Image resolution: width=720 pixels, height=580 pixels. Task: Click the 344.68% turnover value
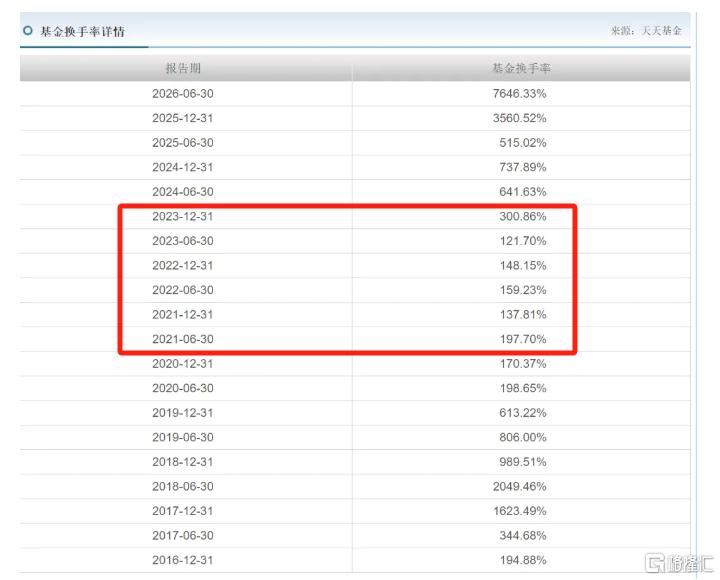pyautogui.click(x=523, y=536)
